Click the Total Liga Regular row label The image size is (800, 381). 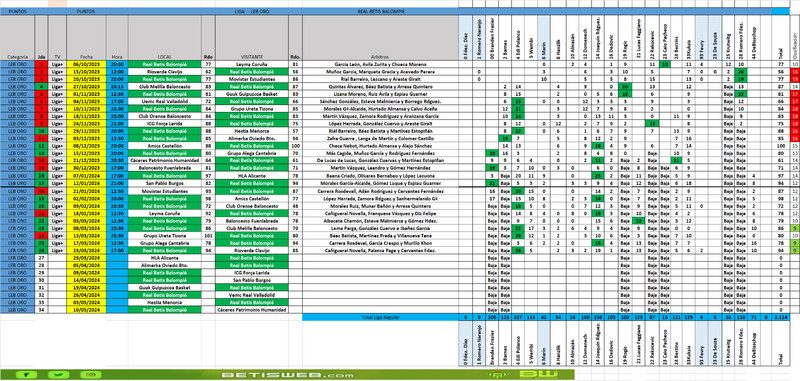click(x=381, y=317)
